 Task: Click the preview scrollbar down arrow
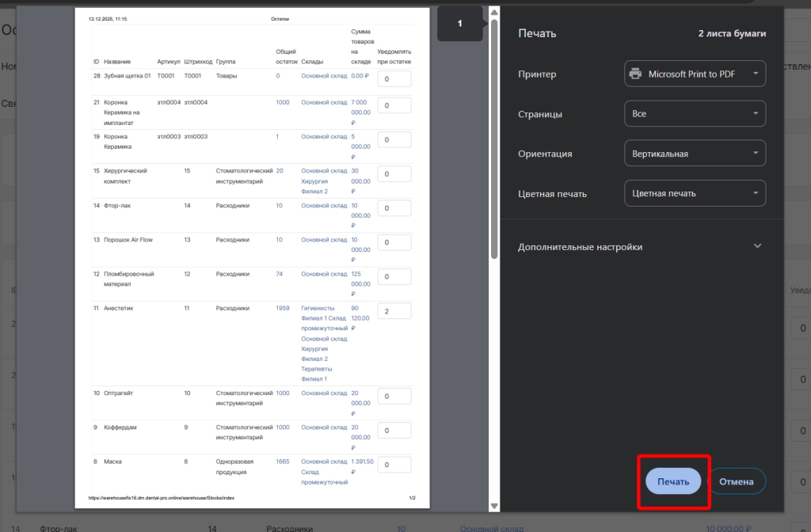pyautogui.click(x=494, y=506)
